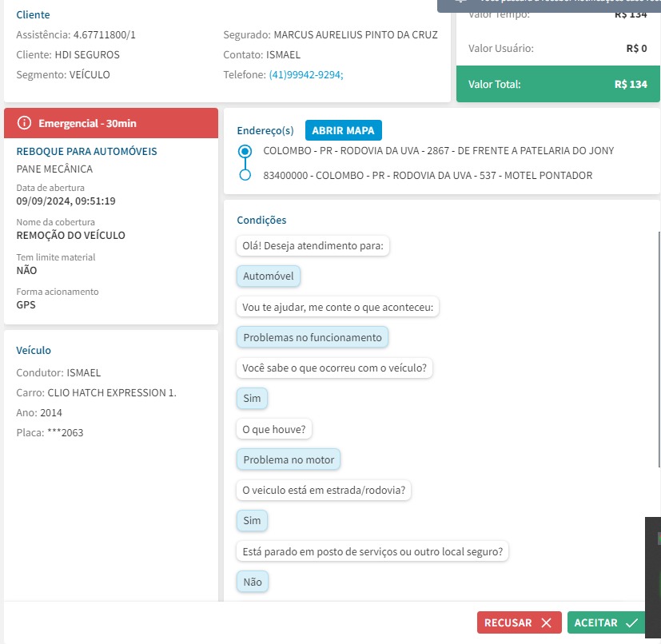Click the 'Automóvel' answer bubble
Viewport: 661px width, 644px height.
coord(269,276)
